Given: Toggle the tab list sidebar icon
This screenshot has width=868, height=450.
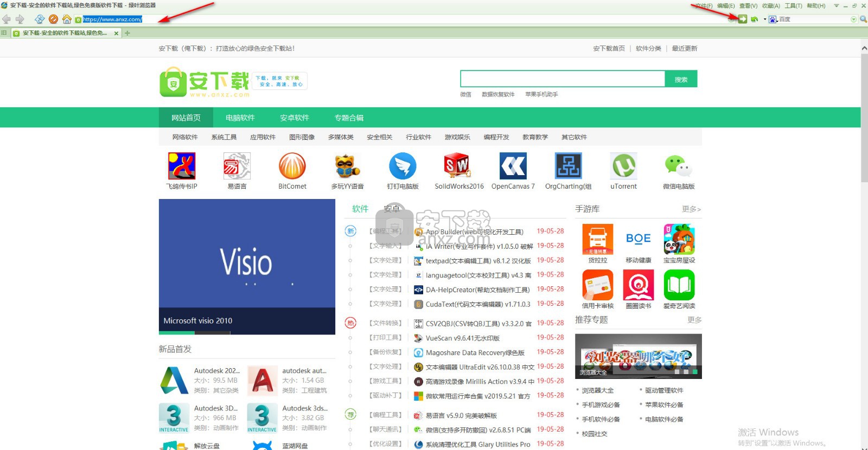Looking at the screenshot, I should point(4,33).
